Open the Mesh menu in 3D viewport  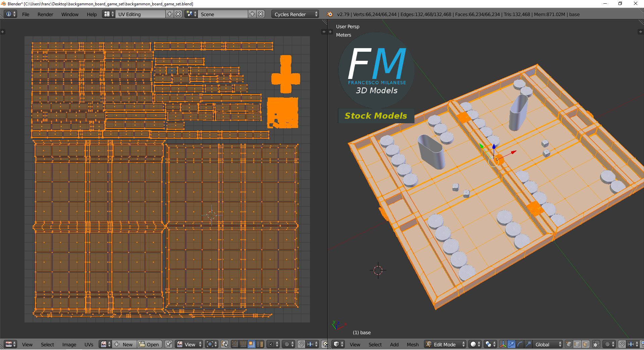point(413,344)
